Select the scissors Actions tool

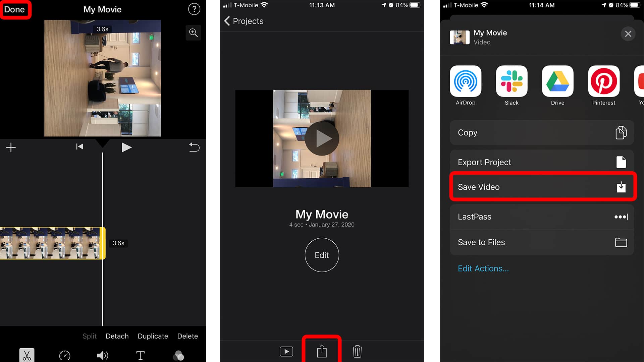click(x=27, y=355)
